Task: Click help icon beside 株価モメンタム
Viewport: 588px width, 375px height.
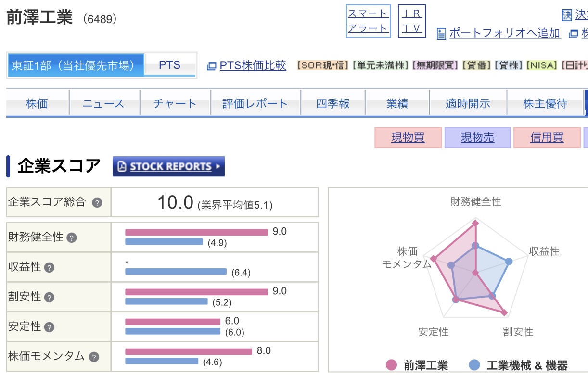Action: (94, 357)
